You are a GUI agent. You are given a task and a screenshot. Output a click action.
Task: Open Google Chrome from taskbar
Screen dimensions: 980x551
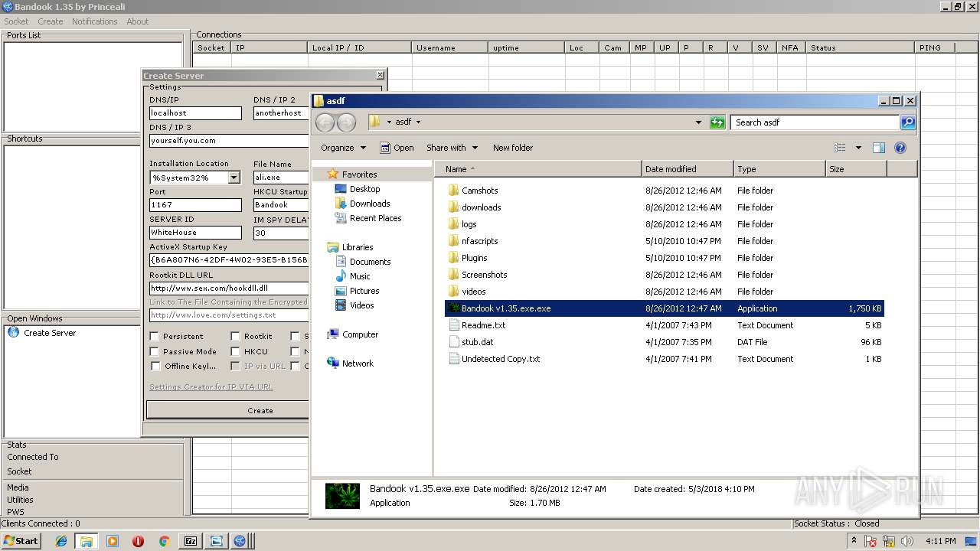[164, 541]
